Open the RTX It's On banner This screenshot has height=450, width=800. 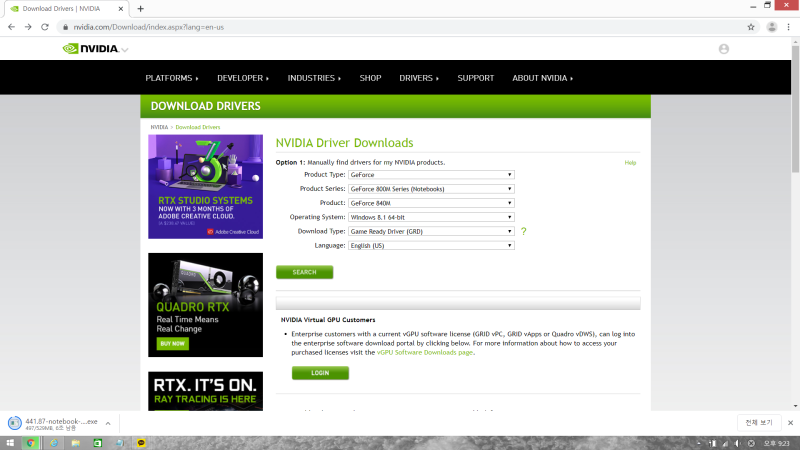coord(206,391)
